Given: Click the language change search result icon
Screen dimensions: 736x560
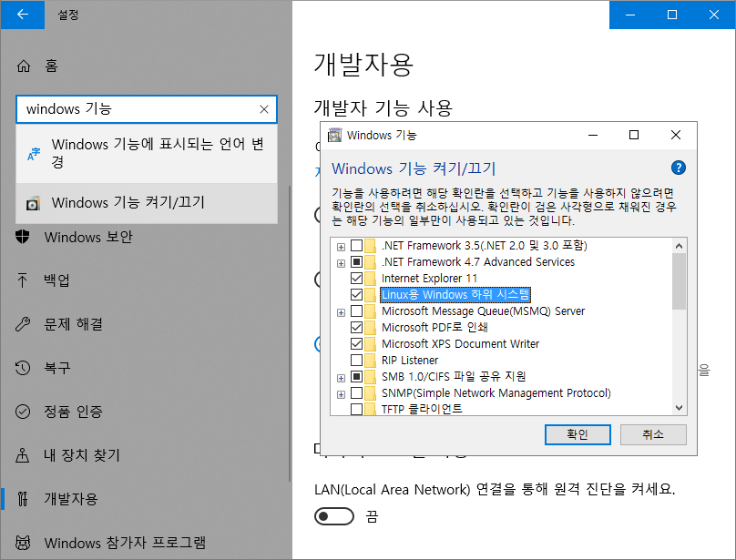Looking at the screenshot, I should pos(34,154).
